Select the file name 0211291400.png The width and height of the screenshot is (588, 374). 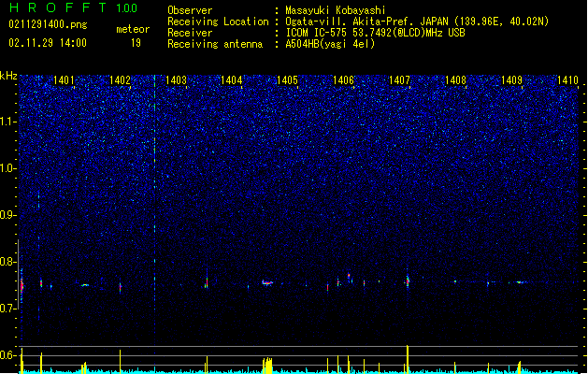pos(48,25)
